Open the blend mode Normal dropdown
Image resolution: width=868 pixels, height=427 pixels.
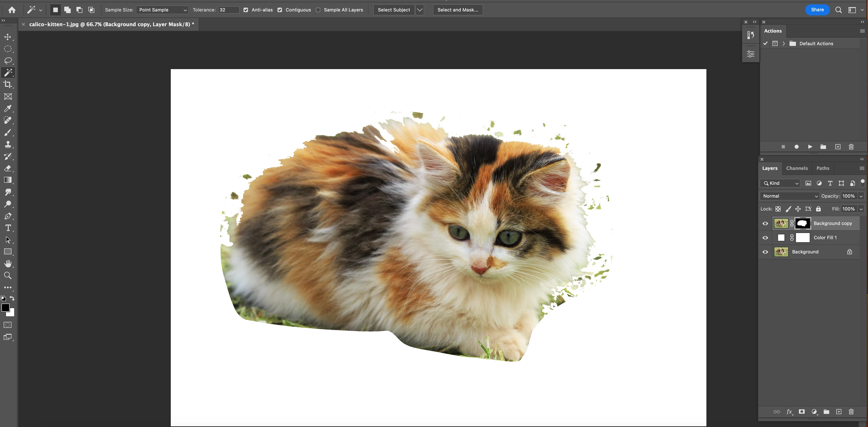point(790,196)
